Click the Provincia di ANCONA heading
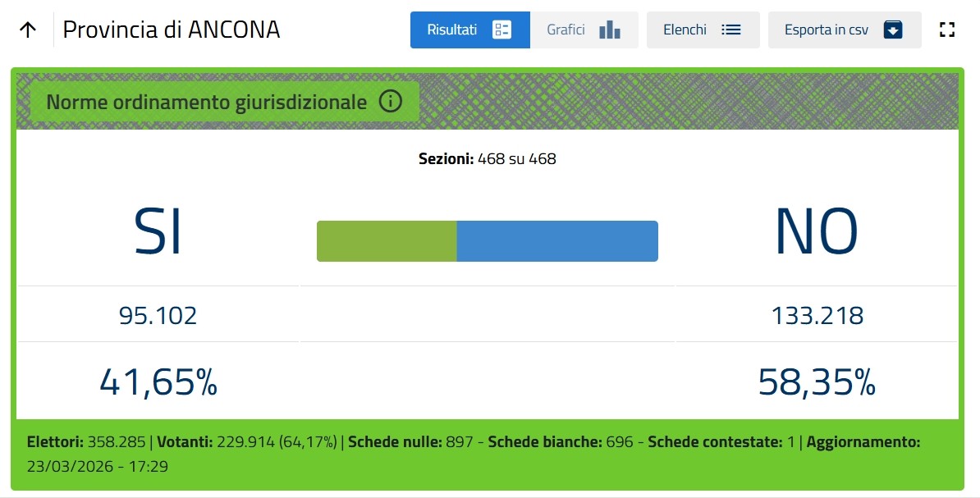The width and height of the screenshot is (980, 498). pos(172,30)
